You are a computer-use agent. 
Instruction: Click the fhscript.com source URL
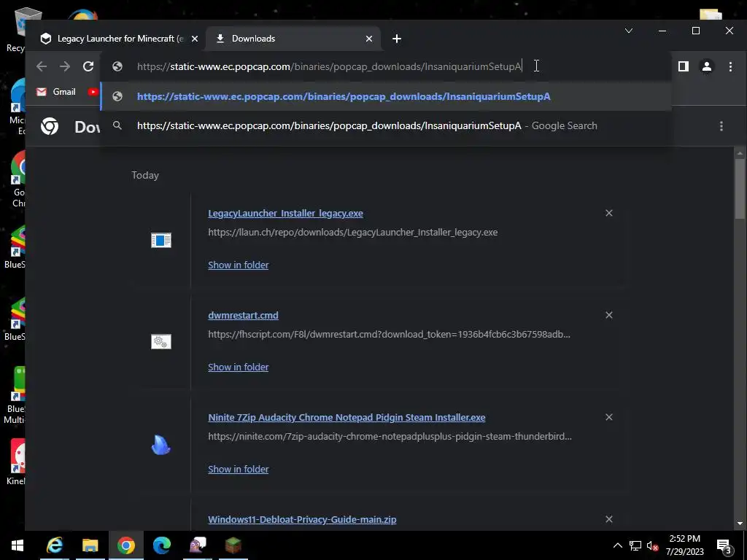(x=390, y=334)
